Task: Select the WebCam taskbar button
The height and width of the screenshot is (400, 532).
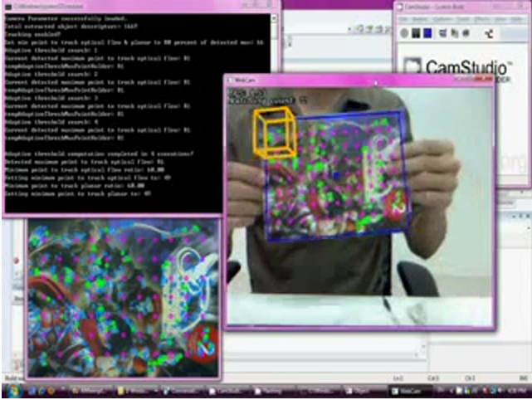Action: pyautogui.click(x=409, y=391)
